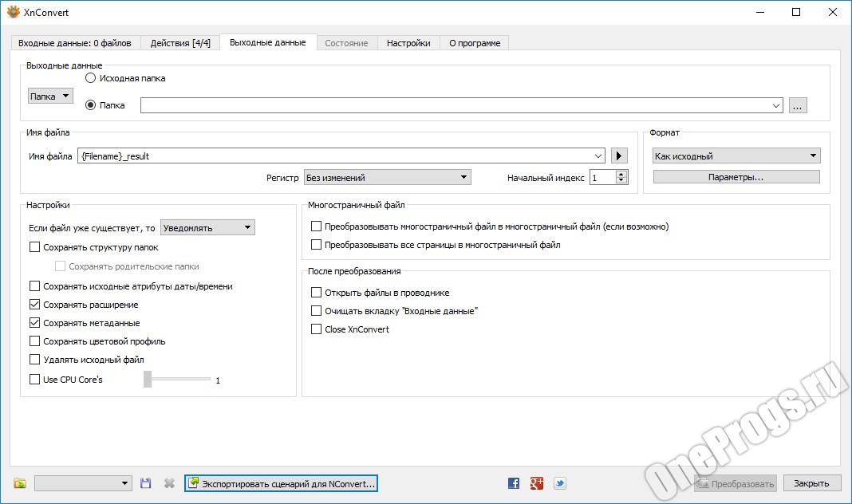Click the Преобразовать button
Image resolution: width=852 pixels, height=504 pixels.
(736, 483)
